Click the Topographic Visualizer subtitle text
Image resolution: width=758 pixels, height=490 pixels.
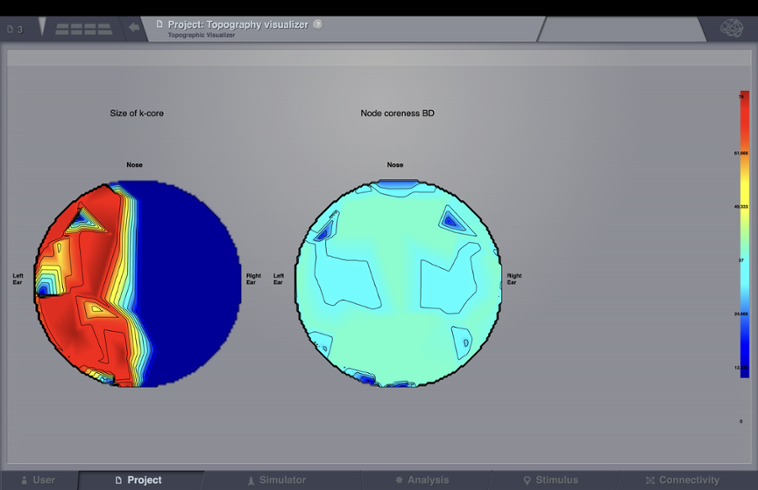pyautogui.click(x=201, y=35)
